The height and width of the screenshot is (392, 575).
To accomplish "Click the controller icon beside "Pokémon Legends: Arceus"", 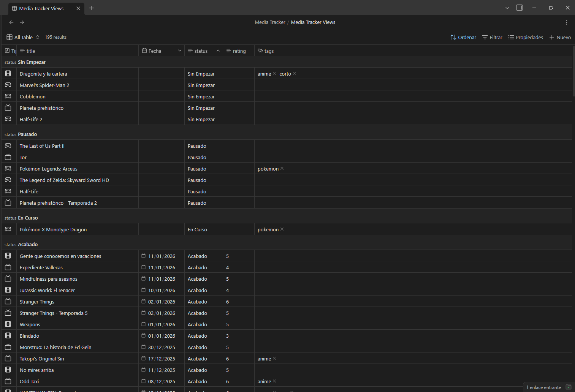I will pyautogui.click(x=8, y=168).
